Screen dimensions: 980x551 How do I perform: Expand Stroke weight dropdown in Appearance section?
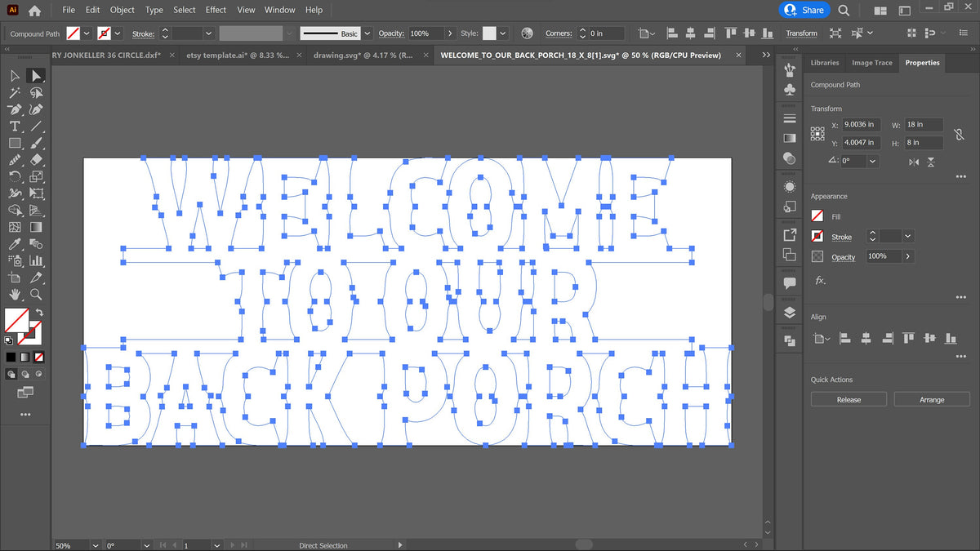click(x=908, y=236)
